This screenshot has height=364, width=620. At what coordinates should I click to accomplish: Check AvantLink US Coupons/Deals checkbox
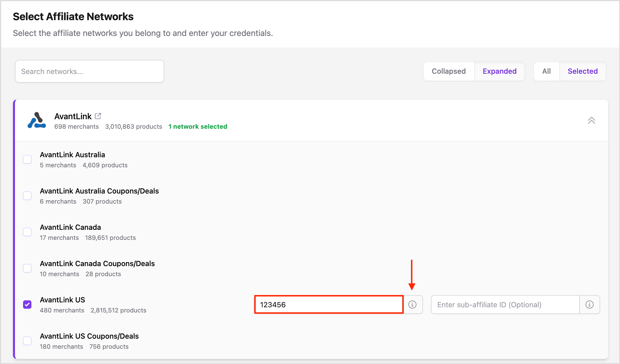pyautogui.click(x=27, y=341)
